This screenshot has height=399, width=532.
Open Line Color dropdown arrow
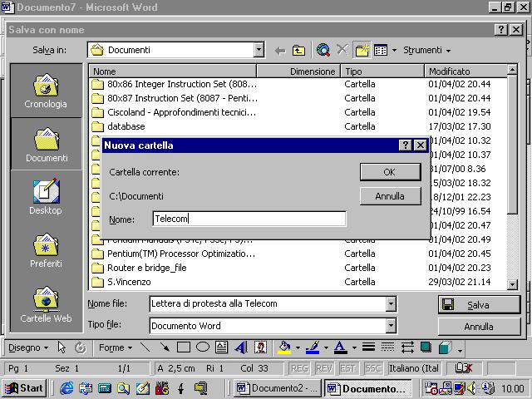(x=326, y=347)
